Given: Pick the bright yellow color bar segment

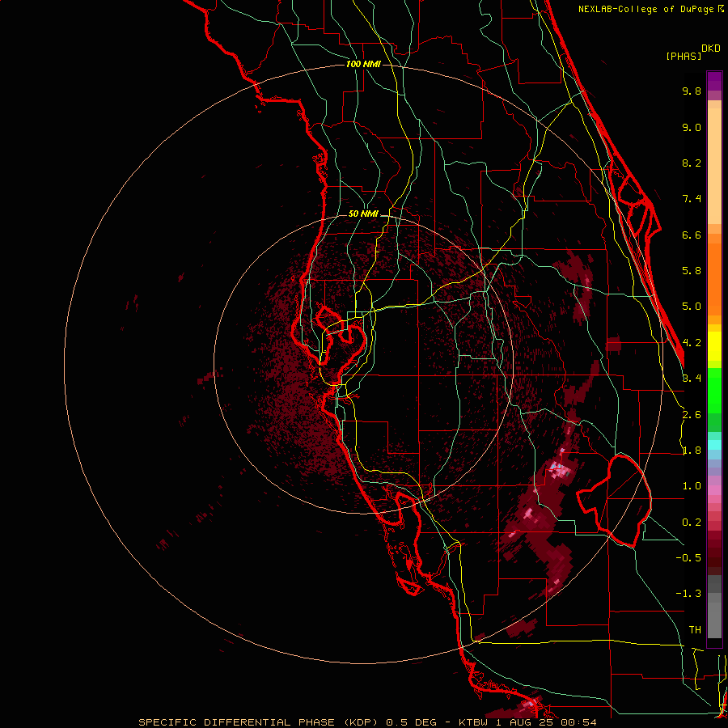Looking at the screenshot, I should tap(714, 346).
